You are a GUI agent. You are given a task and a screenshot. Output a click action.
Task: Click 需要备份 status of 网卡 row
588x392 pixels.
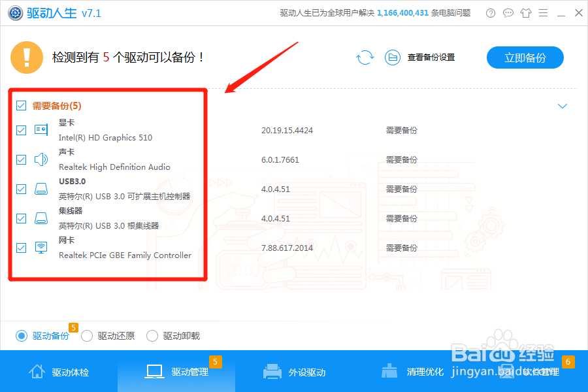pos(402,248)
